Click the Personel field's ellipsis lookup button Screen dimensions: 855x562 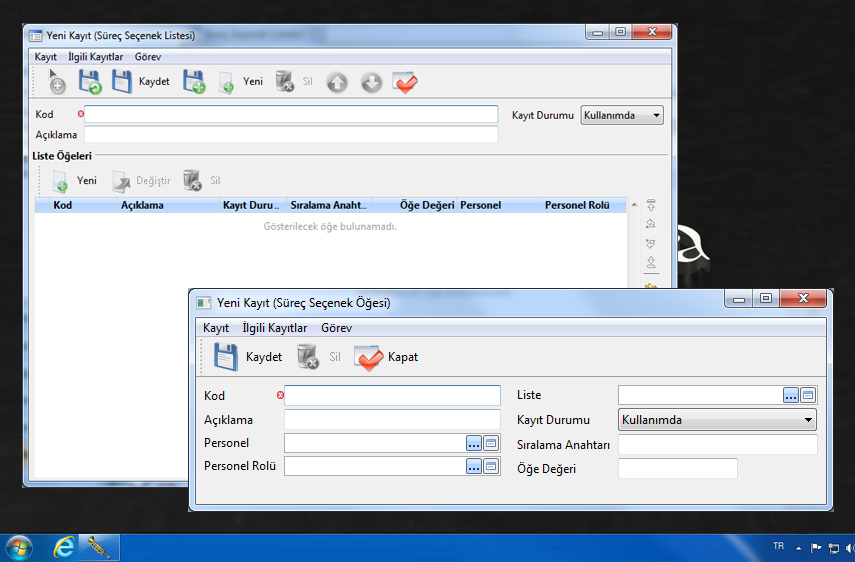[x=473, y=443]
